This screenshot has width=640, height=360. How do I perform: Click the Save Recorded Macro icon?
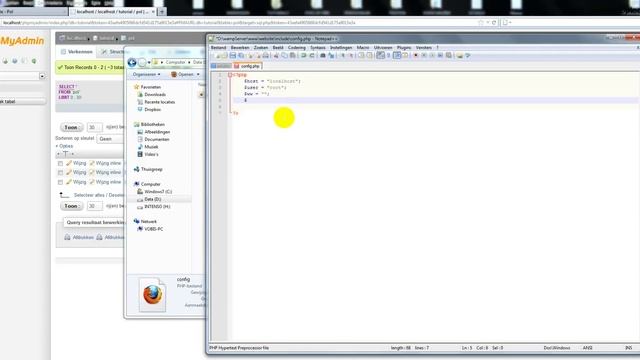pos(449,55)
